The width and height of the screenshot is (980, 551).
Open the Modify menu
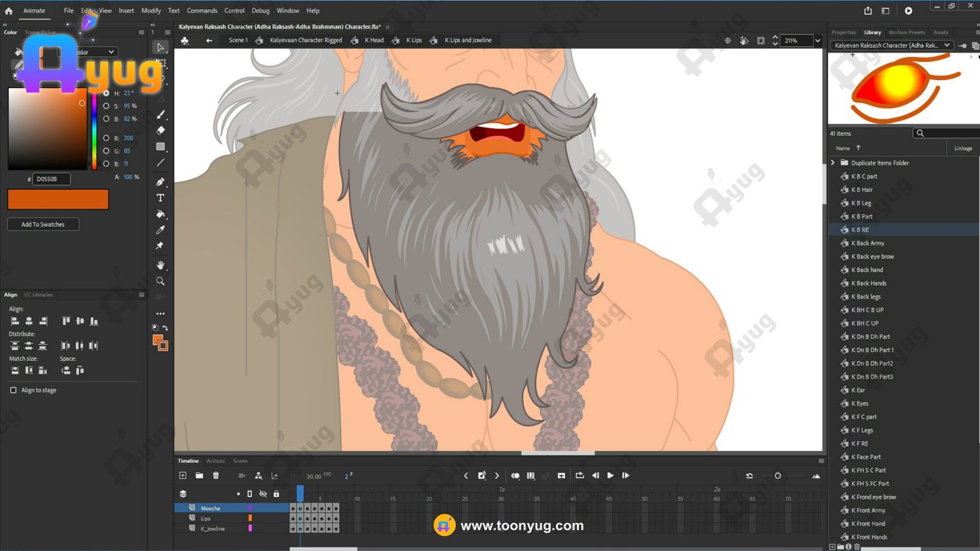click(x=151, y=10)
